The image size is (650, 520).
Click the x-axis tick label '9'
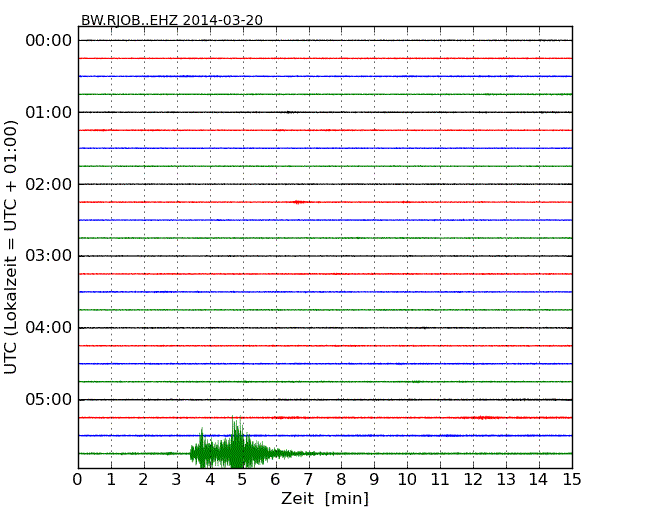(x=374, y=480)
